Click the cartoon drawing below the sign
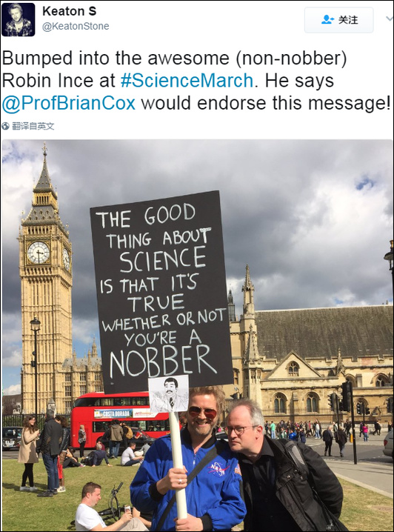The height and width of the screenshot is (532, 394). coord(169,393)
